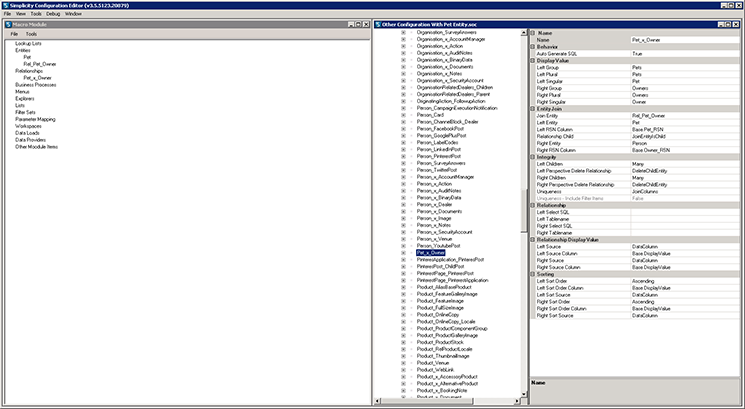Screen dimensions: 745x409
Task: Select the Workspaces node
Action: pos(28,126)
